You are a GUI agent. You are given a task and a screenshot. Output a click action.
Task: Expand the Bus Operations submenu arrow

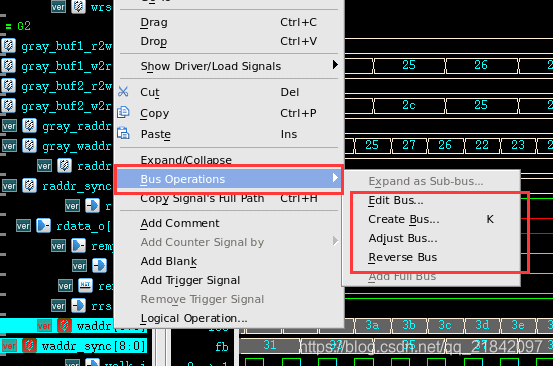point(335,178)
